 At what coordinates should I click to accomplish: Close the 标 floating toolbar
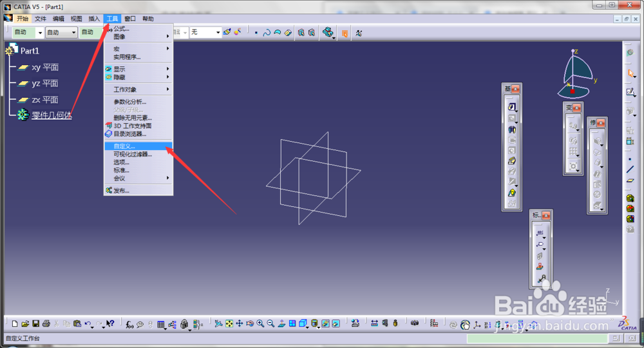546,215
